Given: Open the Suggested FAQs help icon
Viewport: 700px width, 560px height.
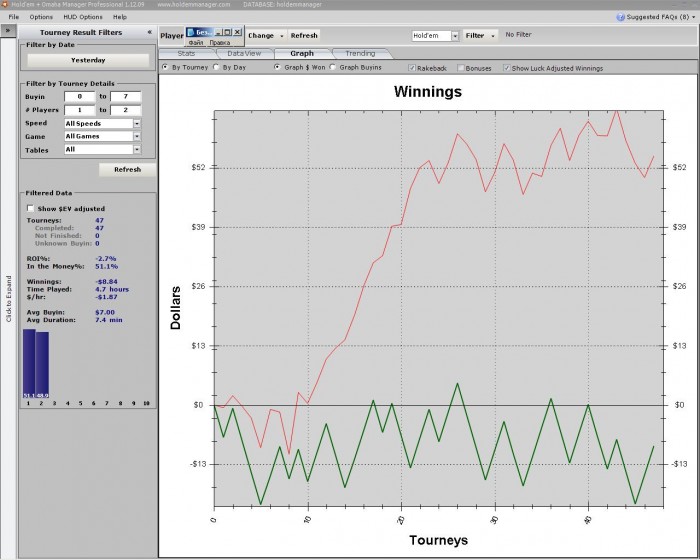Looking at the screenshot, I should tap(620, 17).
